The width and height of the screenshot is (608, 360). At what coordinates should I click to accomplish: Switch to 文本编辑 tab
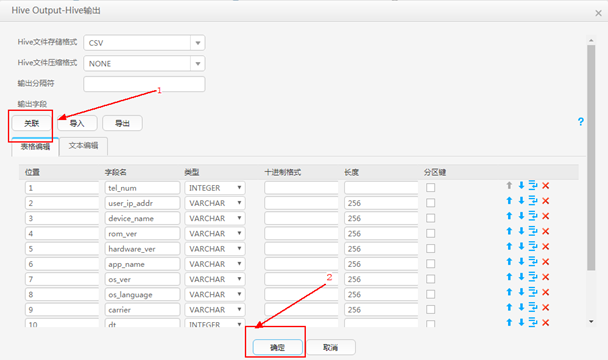[x=83, y=146]
